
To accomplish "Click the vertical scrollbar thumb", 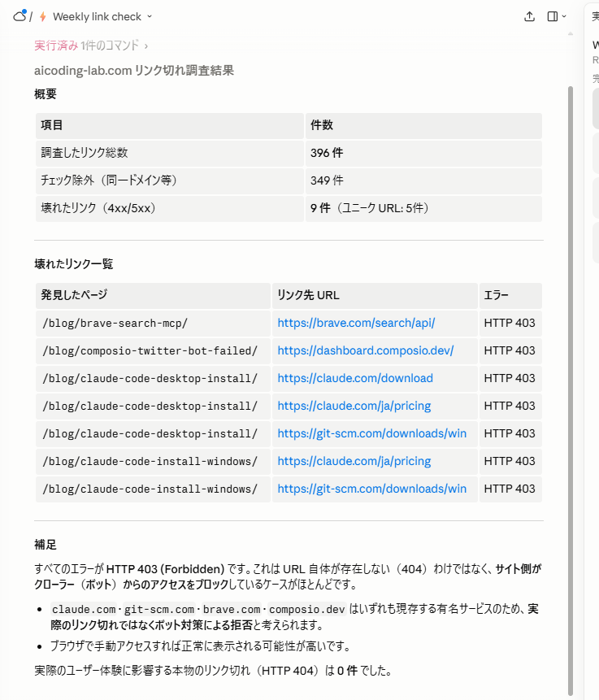I will [570, 390].
